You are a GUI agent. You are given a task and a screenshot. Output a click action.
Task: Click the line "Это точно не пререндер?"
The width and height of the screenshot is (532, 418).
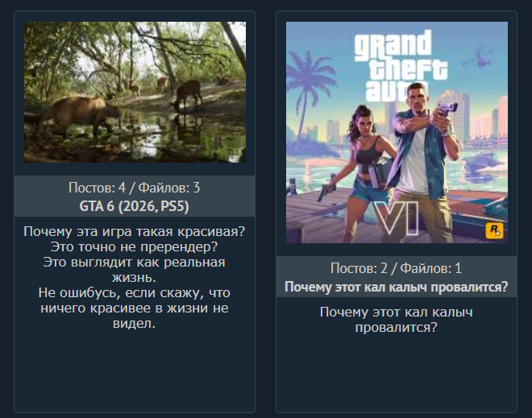pyautogui.click(x=135, y=246)
